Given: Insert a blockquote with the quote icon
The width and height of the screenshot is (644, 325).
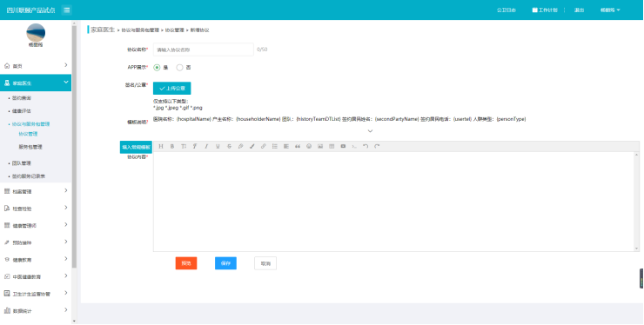Looking at the screenshot, I should click(298, 147).
